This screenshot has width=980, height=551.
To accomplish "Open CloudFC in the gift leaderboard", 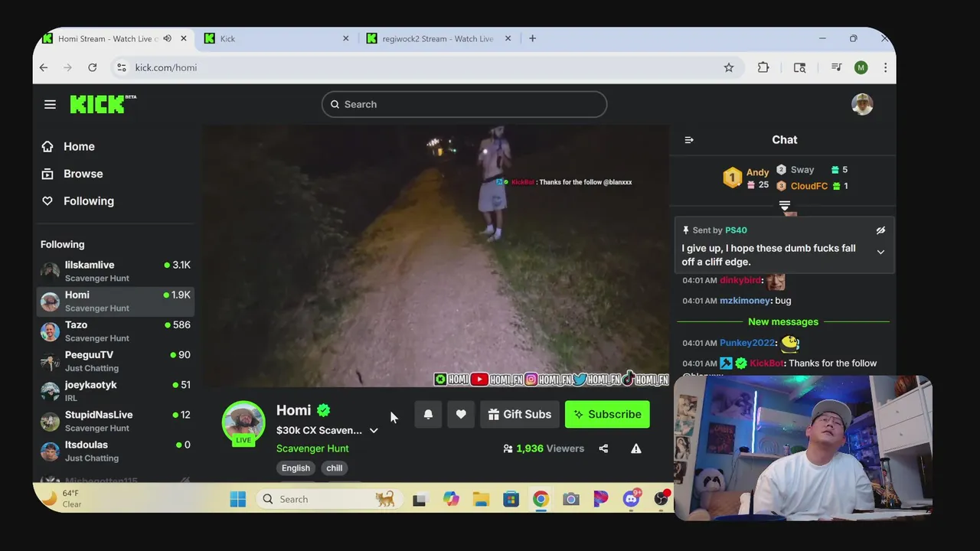I will [808, 186].
